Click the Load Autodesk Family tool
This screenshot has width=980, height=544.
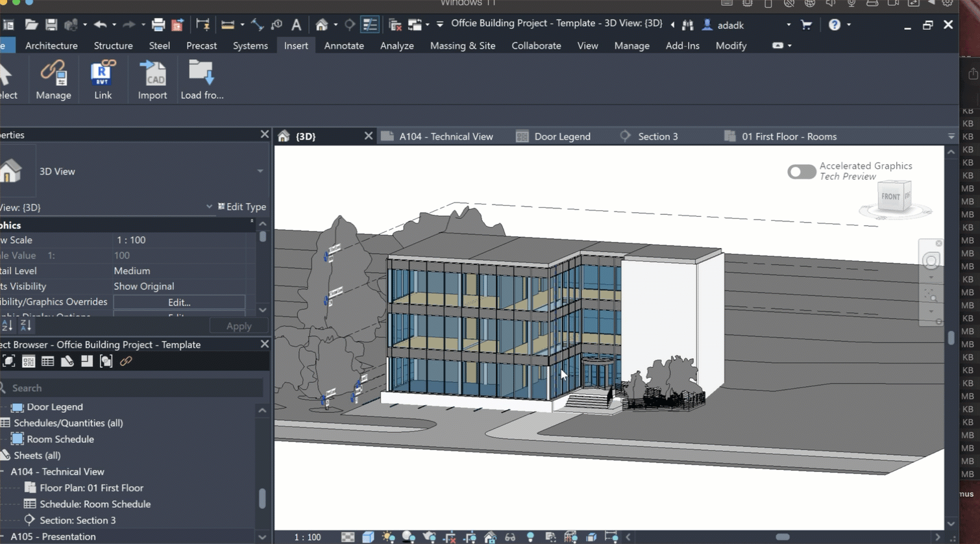point(201,77)
